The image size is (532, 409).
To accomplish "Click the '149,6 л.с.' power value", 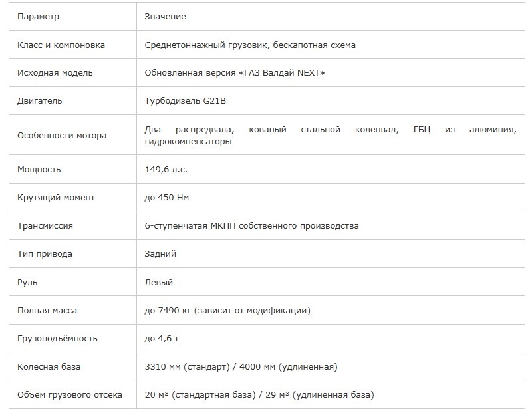I will [166, 169].
